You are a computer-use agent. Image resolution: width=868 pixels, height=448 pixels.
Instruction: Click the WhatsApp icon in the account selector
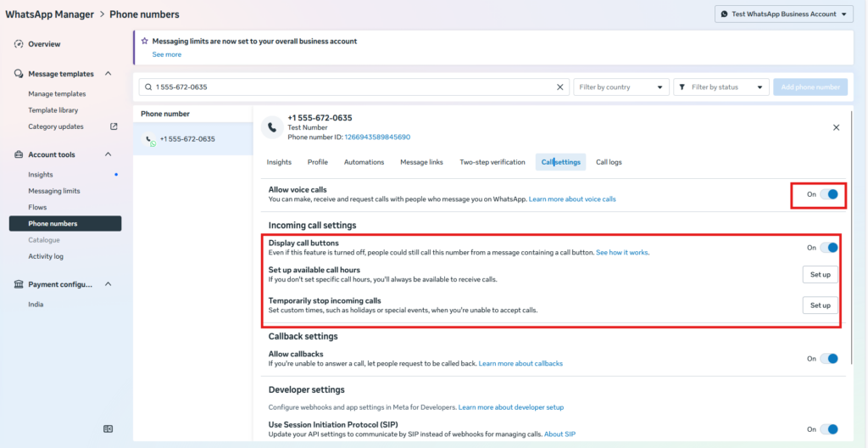(725, 14)
